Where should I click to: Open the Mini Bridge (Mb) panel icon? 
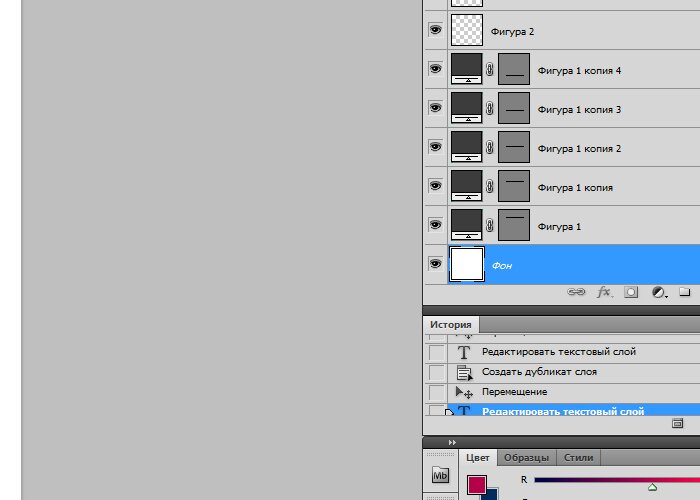tap(440, 476)
